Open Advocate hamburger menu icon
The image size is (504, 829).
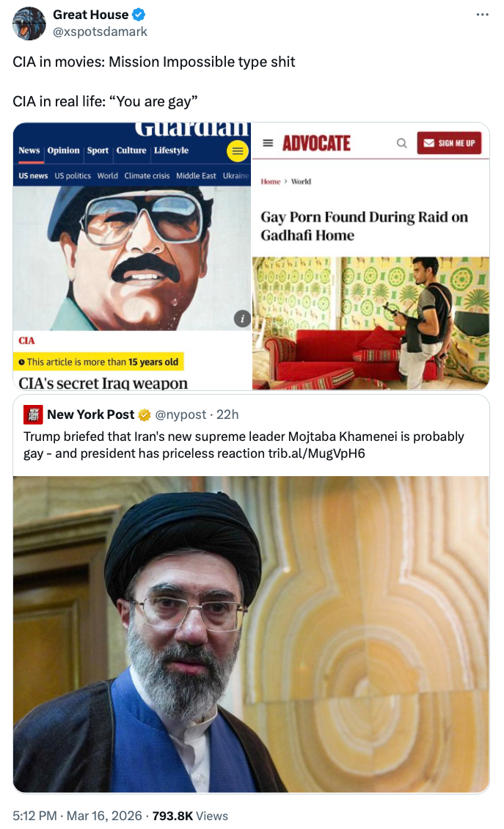pyautogui.click(x=268, y=143)
